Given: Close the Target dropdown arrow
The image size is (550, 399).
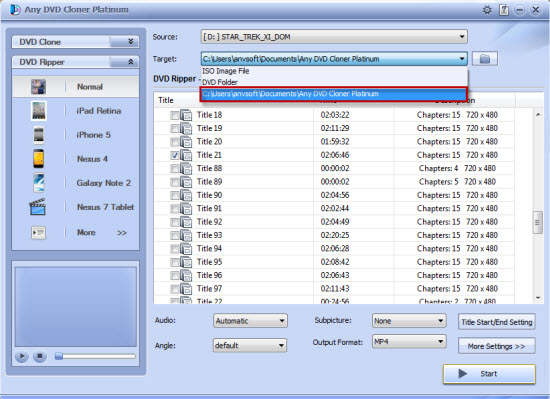Looking at the screenshot, I should tap(462, 59).
